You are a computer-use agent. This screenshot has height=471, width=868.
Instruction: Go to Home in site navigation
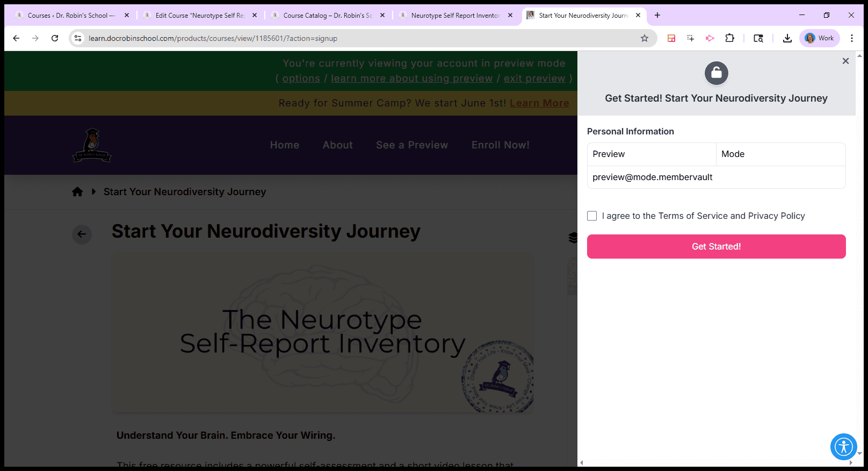coord(285,145)
